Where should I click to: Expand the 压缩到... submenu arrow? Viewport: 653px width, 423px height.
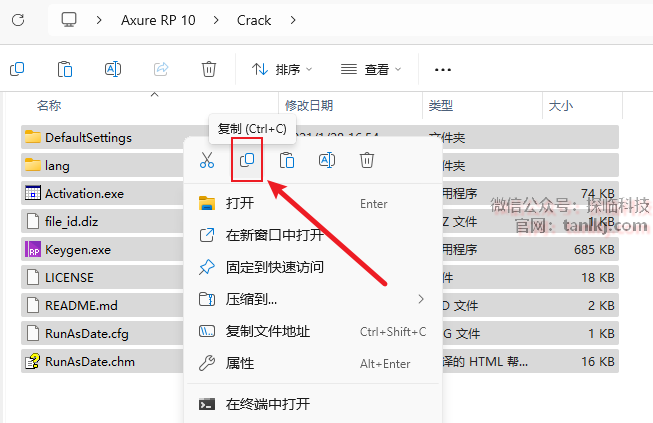[x=421, y=299]
